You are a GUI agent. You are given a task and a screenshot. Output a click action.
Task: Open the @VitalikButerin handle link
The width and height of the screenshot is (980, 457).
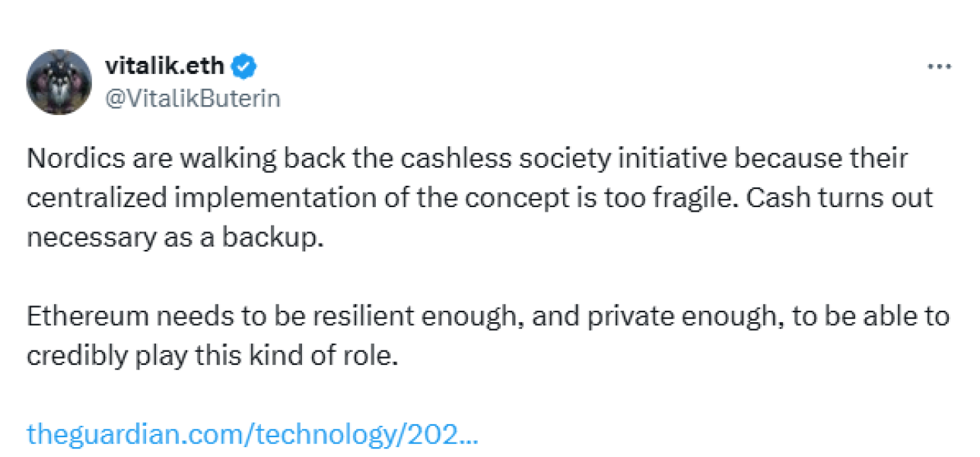[192, 99]
